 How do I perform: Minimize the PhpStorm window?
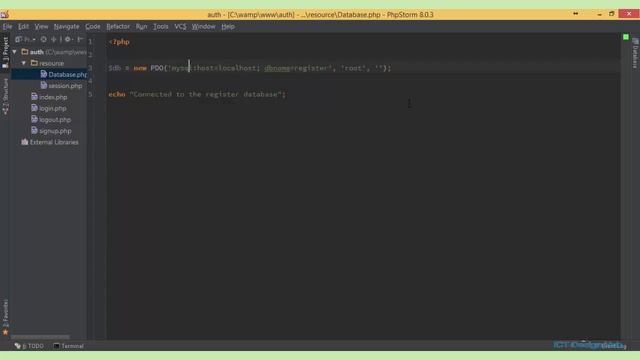point(599,14)
